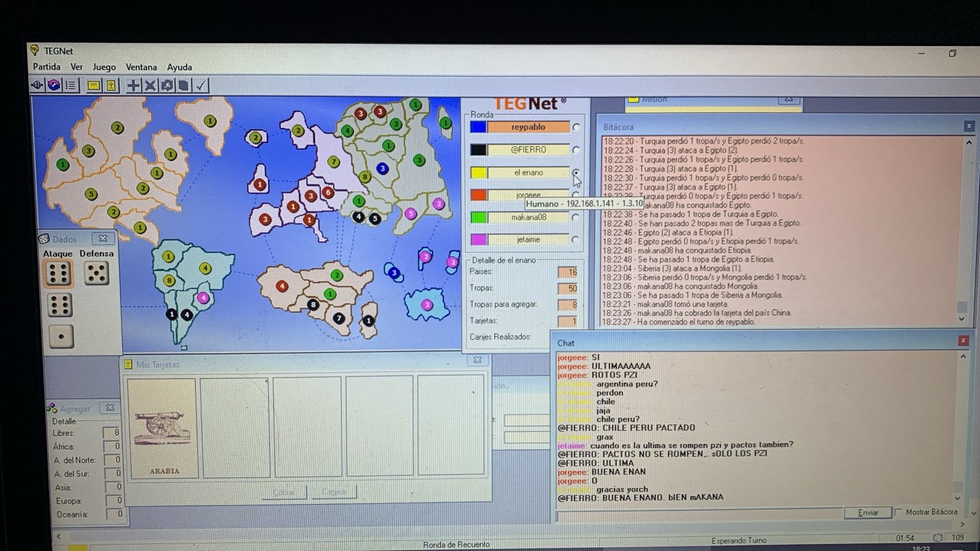The image size is (980, 551).
Task: Click the jetaime player name button
Action: [529, 240]
